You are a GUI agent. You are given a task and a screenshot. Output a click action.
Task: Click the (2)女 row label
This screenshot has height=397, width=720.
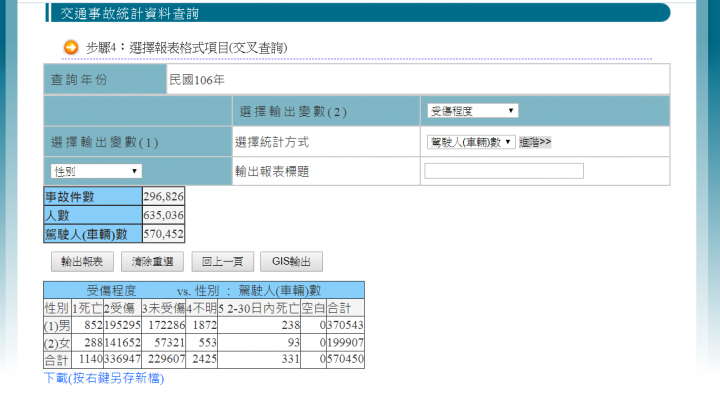[x=57, y=342]
